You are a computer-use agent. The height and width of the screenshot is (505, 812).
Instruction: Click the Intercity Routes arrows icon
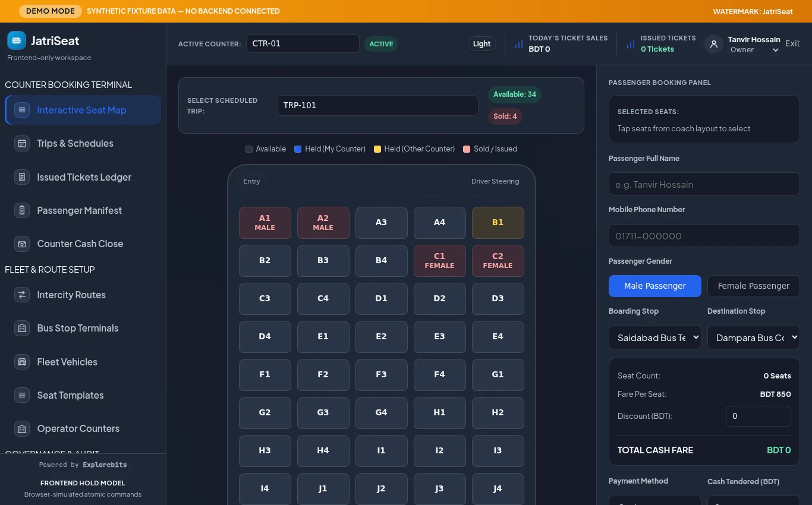(x=22, y=295)
